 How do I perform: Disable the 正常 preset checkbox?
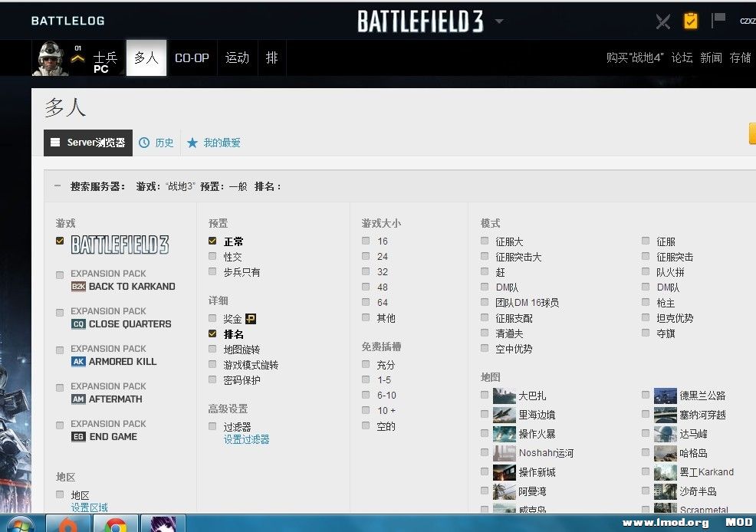pos(212,241)
